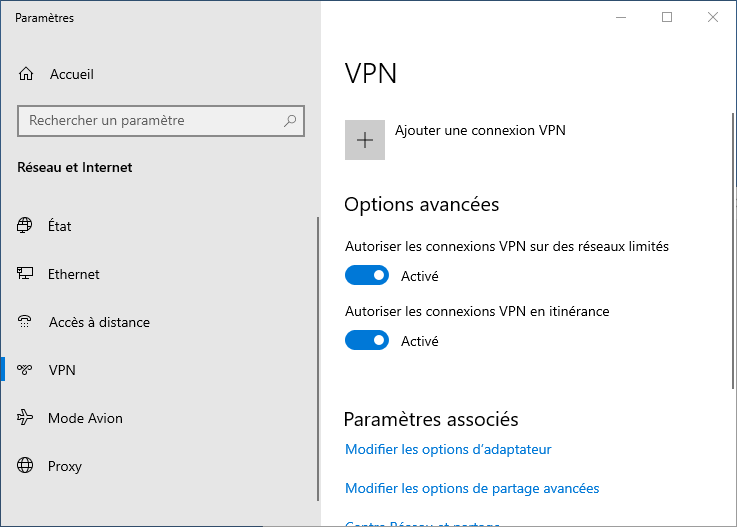Focus the Rechercher un paramètre search field
737x527 pixels.
pos(150,121)
